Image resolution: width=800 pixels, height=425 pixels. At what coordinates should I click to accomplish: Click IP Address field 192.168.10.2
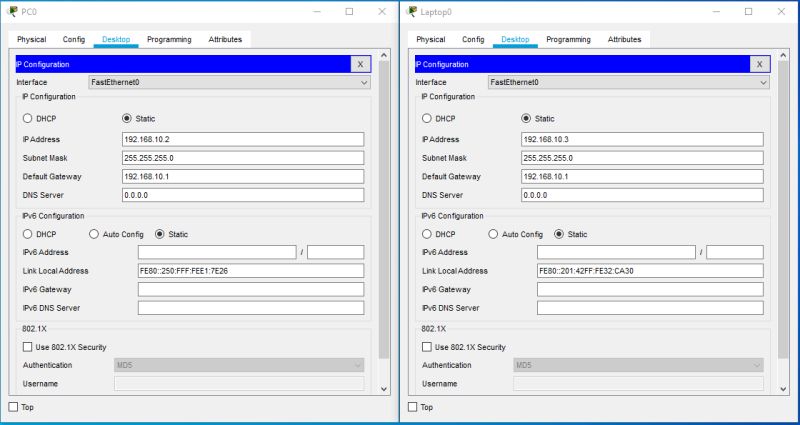click(243, 139)
